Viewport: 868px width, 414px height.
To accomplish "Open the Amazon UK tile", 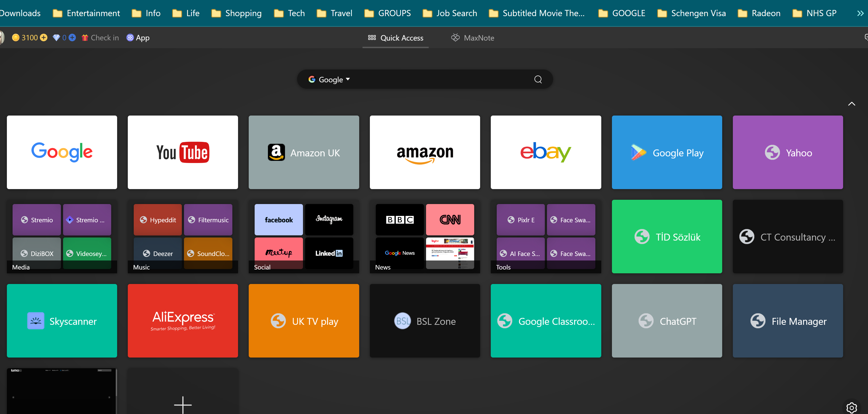I will [303, 152].
